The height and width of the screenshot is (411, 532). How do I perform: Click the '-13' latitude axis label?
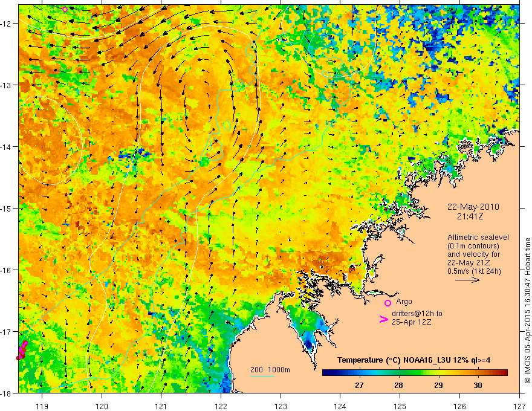[x=6, y=85]
